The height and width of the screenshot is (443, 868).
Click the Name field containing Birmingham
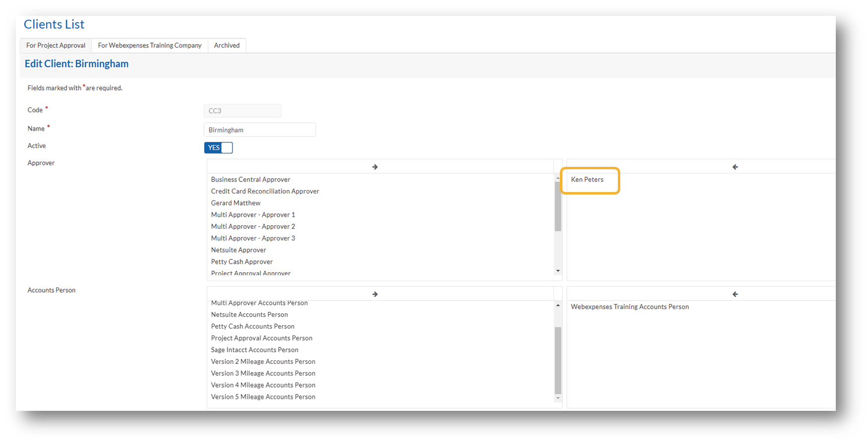(260, 130)
